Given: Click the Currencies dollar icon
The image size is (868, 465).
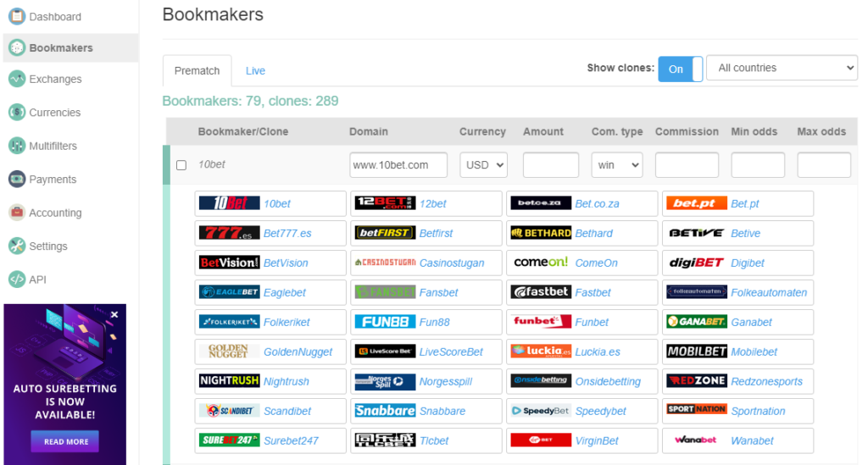Looking at the screenshot, I should point(17,113).
